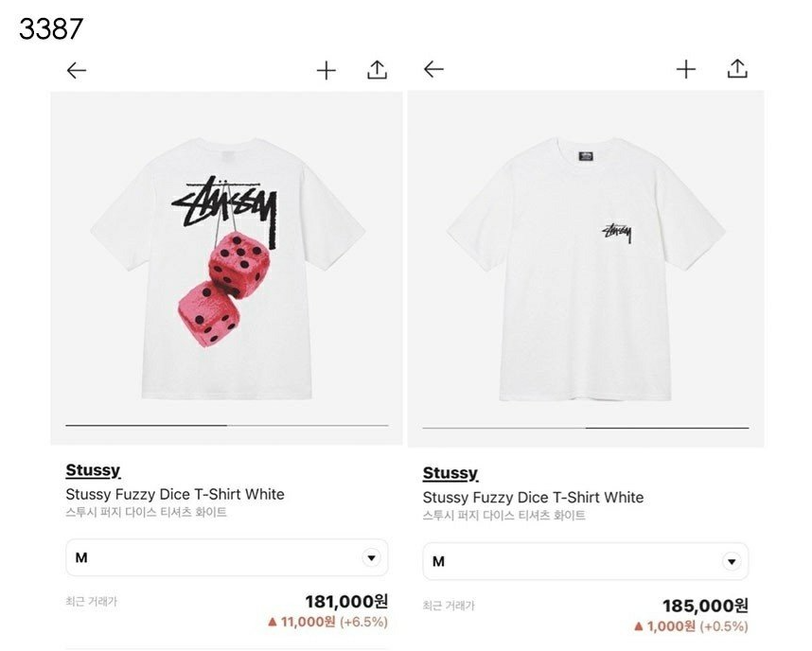
Task: Tap the plus icon above plain shirt front
Action: 686,69
